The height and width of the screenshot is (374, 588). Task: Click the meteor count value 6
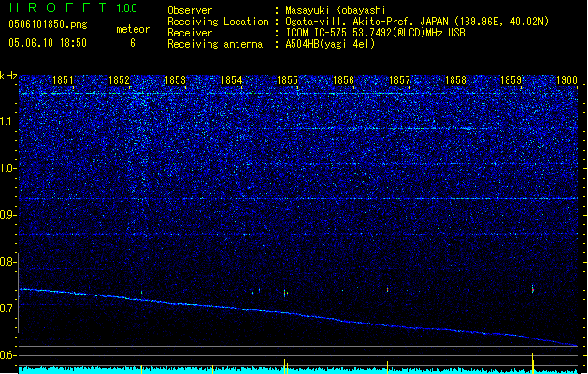point(132,43)
